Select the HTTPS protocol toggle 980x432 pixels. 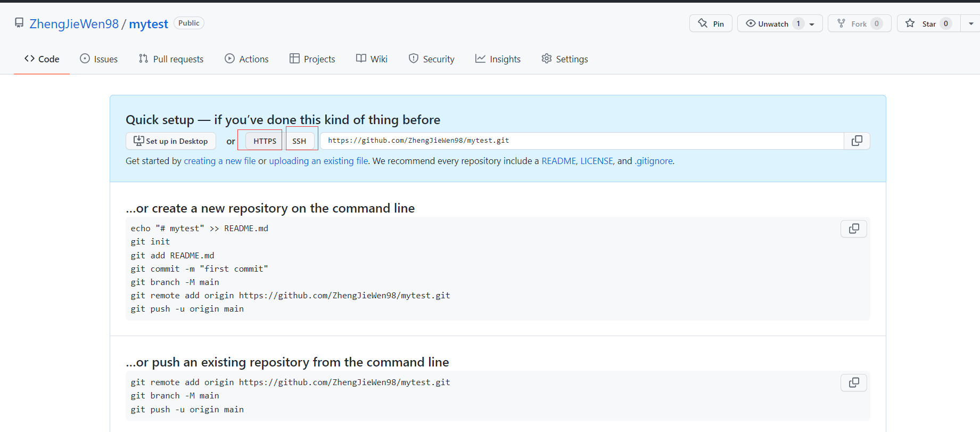tap(264, 141)
